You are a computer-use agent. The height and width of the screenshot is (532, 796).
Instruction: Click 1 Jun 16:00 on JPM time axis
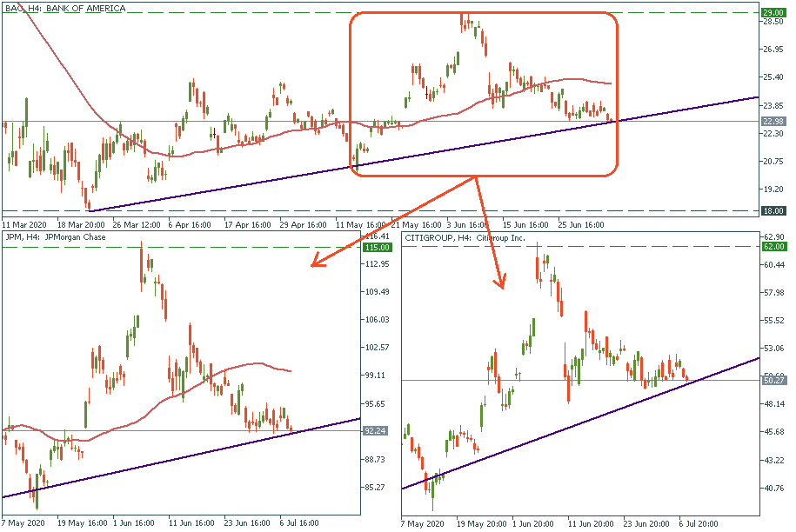(134, 524)
